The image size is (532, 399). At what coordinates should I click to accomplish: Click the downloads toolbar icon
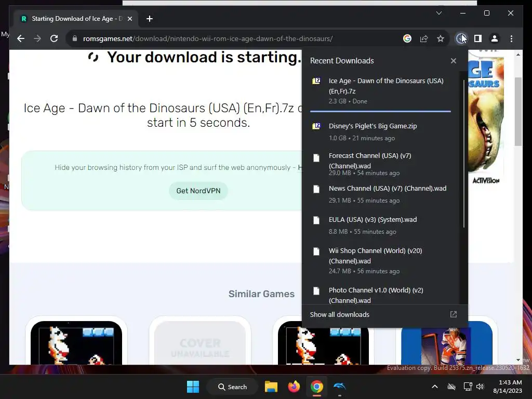point(461,38)
